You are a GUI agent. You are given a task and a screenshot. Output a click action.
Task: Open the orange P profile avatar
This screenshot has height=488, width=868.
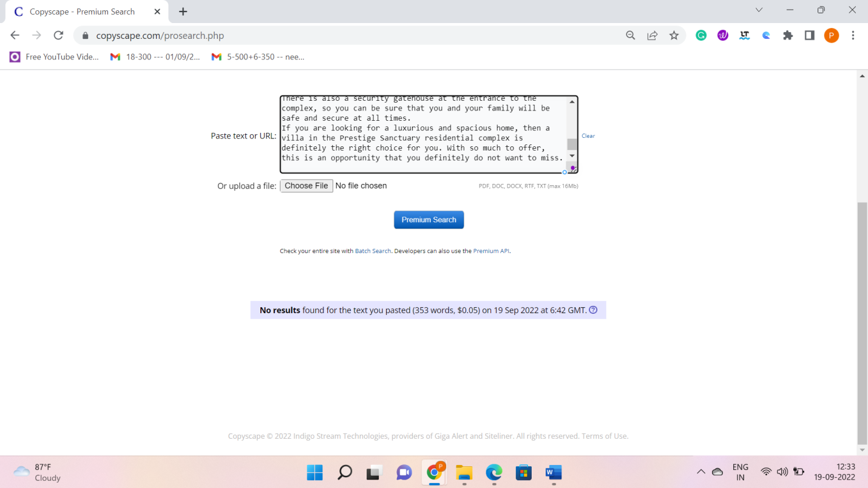tap(832, 36)
